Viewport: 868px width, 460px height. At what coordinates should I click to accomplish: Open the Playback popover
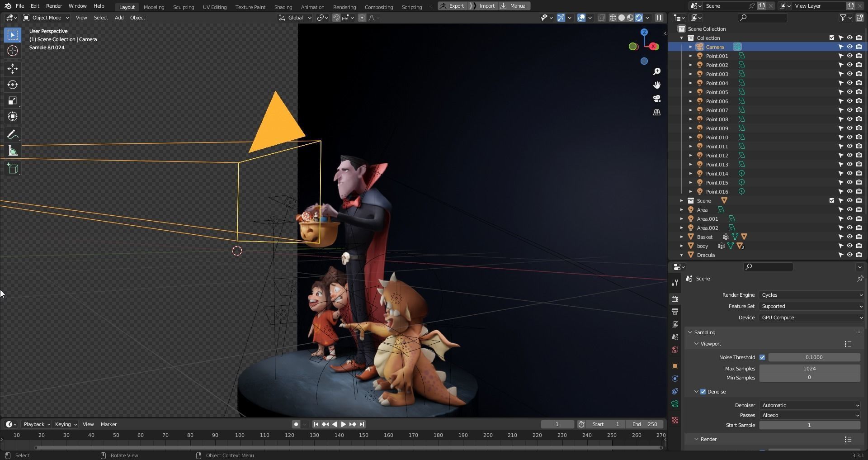(x=37, y=424)
